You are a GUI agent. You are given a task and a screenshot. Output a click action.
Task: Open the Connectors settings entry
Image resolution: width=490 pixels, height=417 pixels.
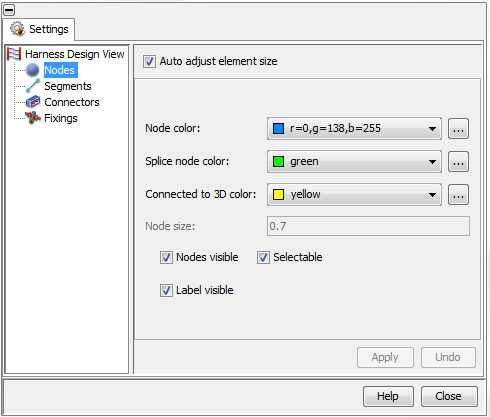pyautogui.click(x=72, y=102)
